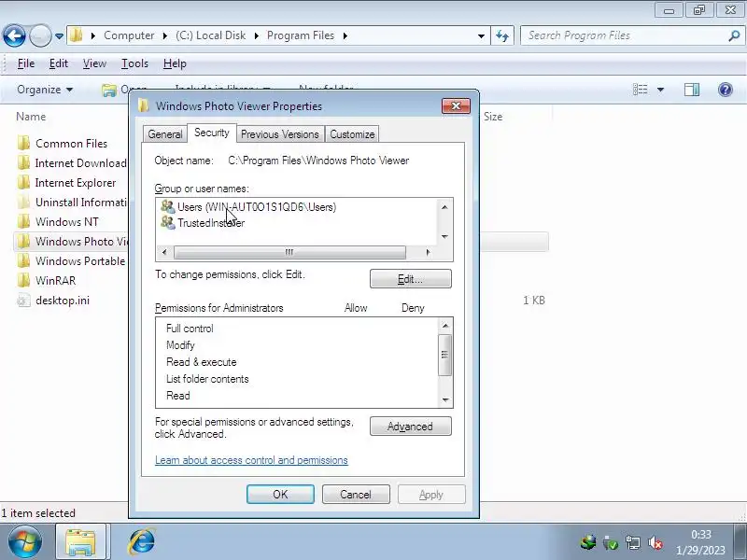Click the down arrow of group list scrollbar
The image size is (747, 560).
[444, 237]
